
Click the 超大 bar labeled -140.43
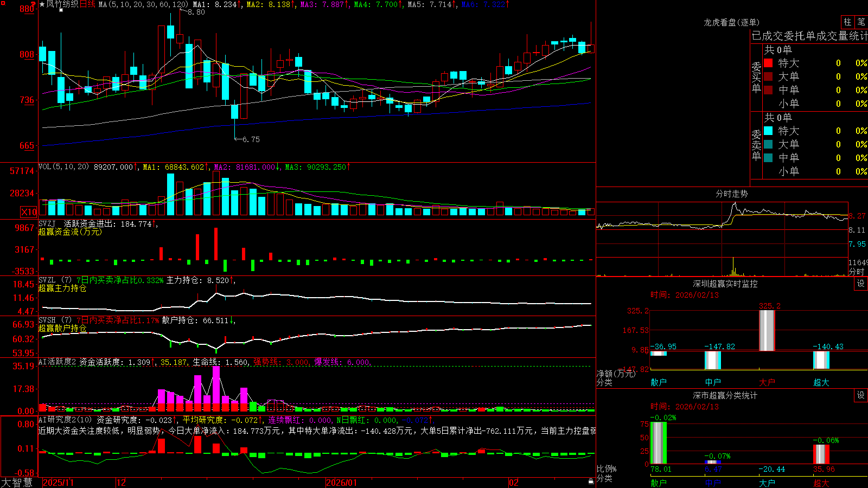coord(821,360)
